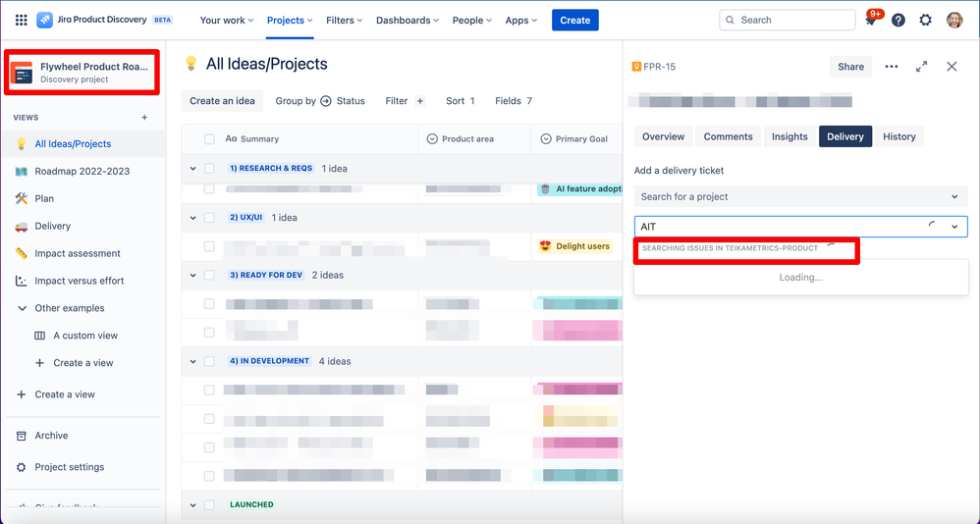This screenshot has width=980, height=524.
Task: Open more actions ellipsis in FPR-15 panel
Action: [x=892, y=67]
